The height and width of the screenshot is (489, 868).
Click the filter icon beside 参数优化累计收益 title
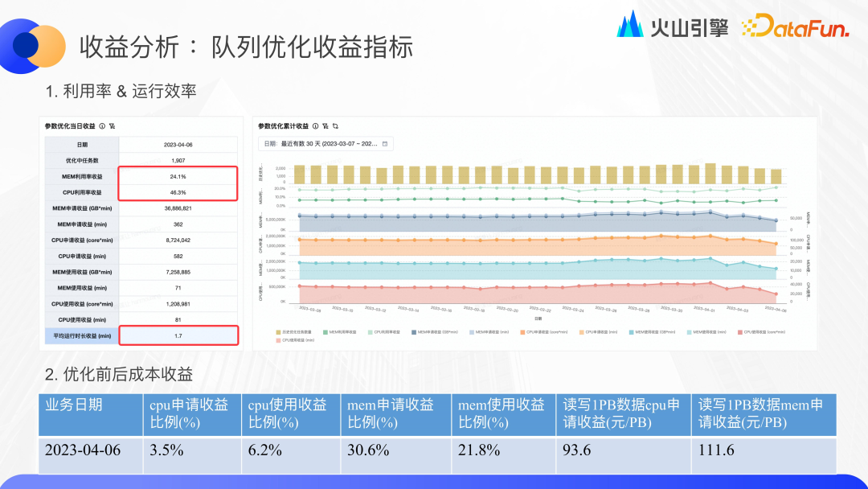[325, 125]
